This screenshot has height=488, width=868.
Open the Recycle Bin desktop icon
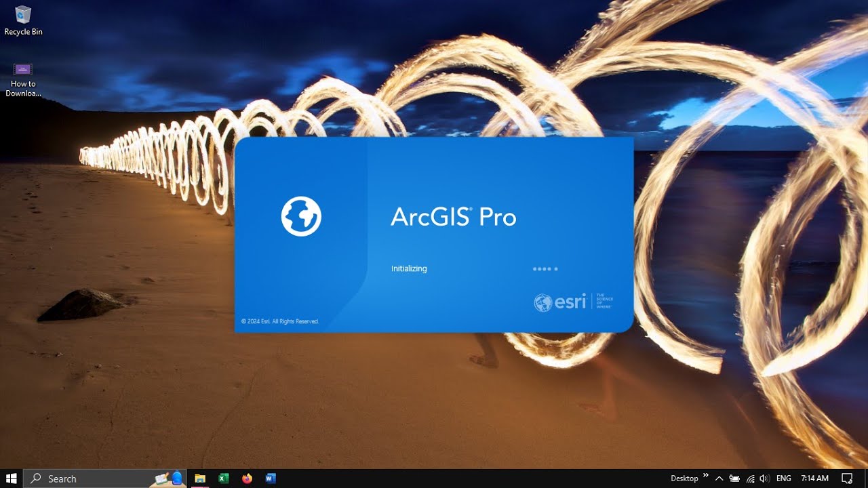click(x=23, y=20)
